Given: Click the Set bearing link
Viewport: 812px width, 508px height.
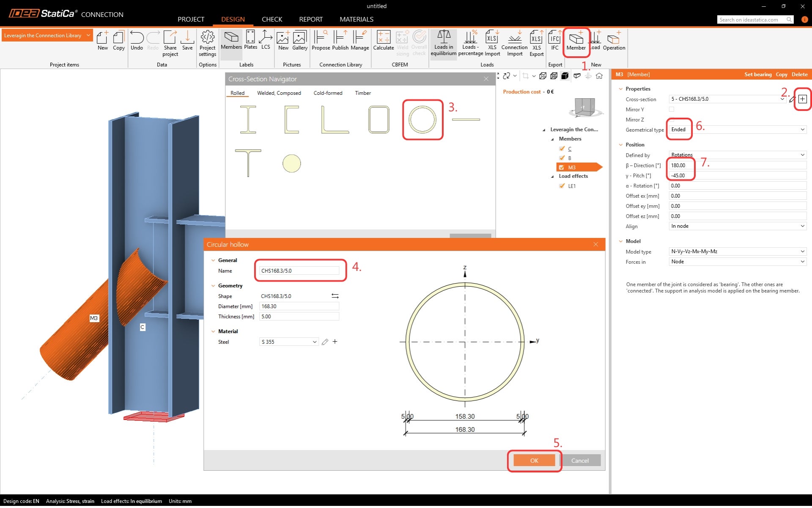Looking at the screenshot, I should click(757, 75).
